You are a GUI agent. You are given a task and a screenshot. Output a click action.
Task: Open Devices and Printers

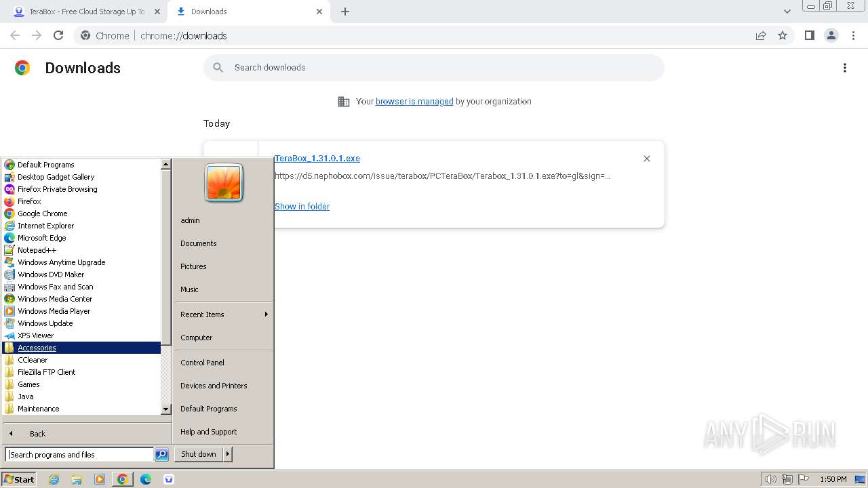pos(224,386)
